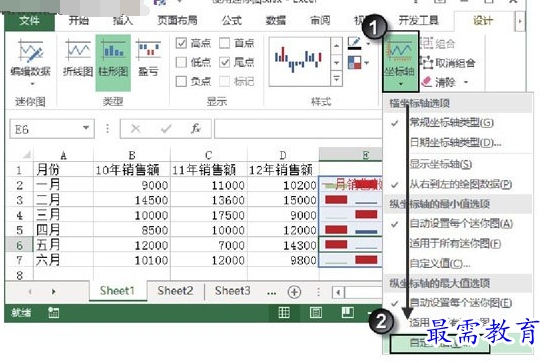548x363 pixels.
Task: Click the sparkline style thumbnail preview
Action: coord(299,61)
